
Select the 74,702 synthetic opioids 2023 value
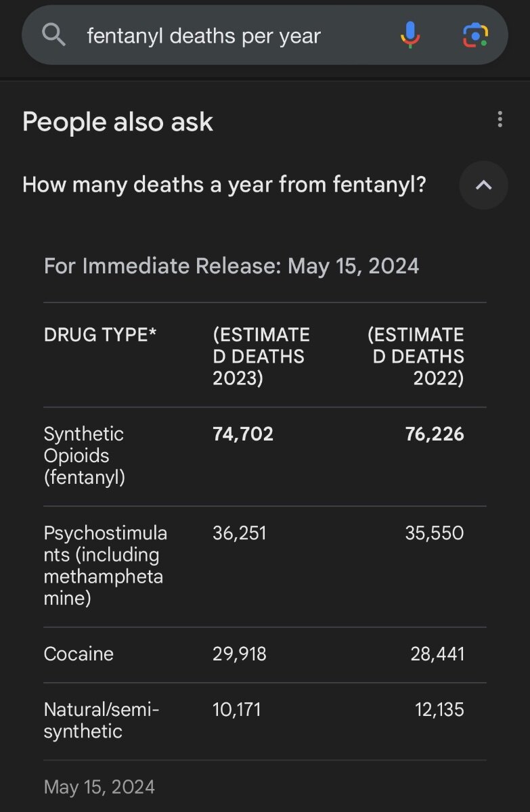(x=243, y=434)
